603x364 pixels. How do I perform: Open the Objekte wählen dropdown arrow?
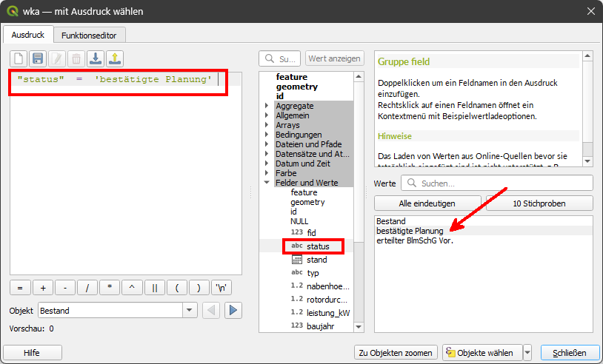[x=527, y=352]
